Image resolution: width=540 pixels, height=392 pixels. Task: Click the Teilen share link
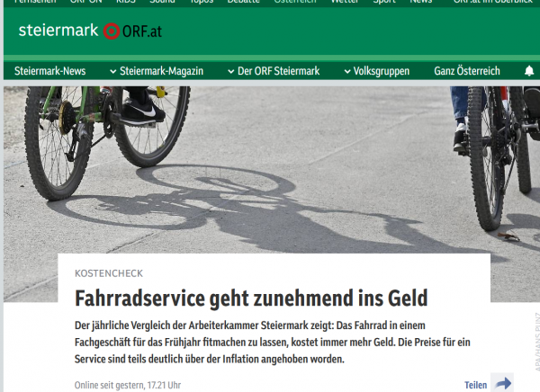[x=475, y=385]
